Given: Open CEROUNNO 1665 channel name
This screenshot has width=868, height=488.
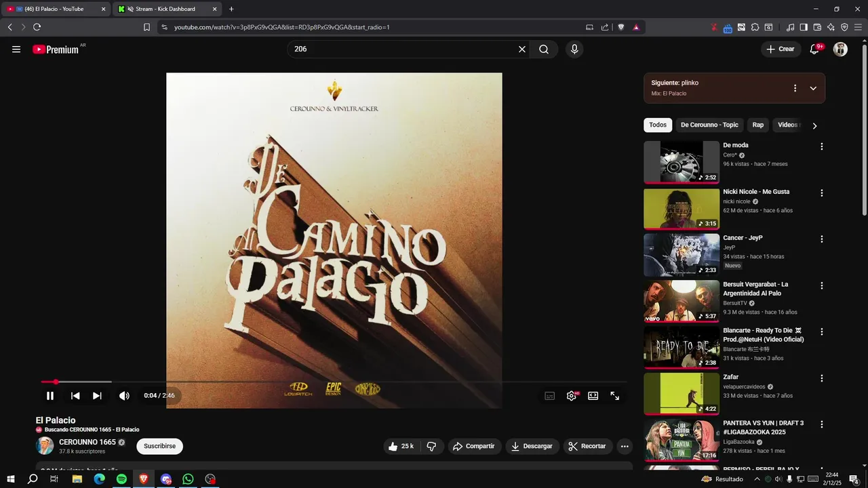Looking at the screenshot, I should click(87, 442).
